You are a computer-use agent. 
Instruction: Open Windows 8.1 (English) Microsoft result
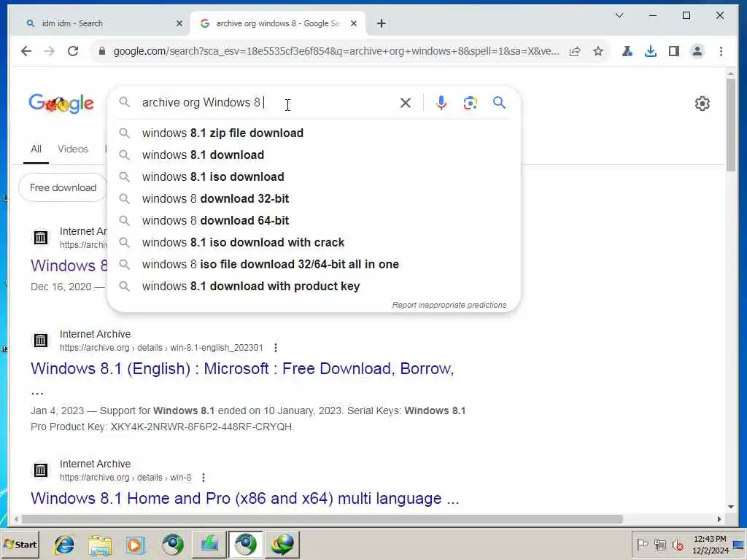pyautogui.click(x=242, y=368)
